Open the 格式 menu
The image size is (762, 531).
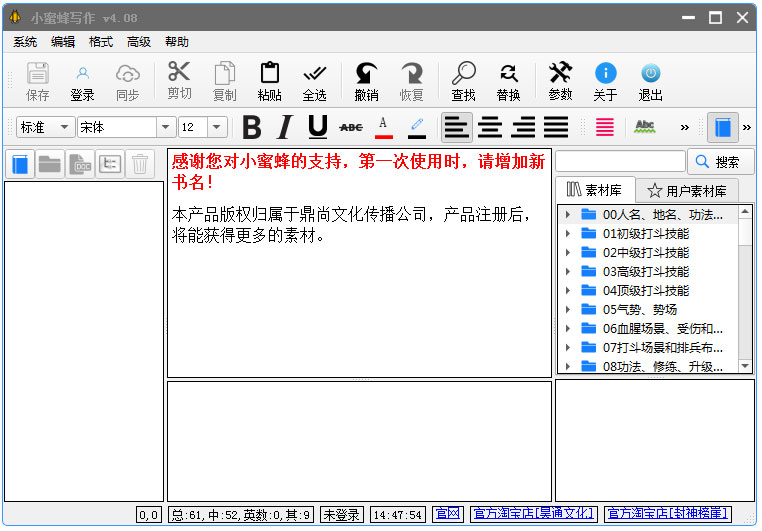101,42
